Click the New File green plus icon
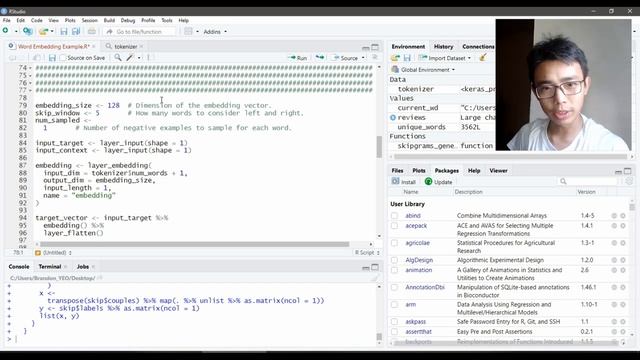The image size is (640, 360). coord(6,31)
